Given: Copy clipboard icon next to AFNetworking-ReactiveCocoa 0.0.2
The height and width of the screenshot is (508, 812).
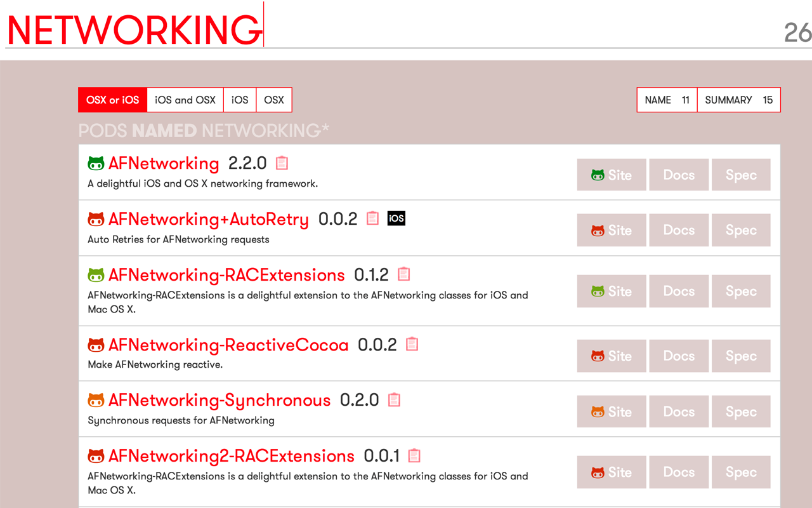Looking at the screenshot, I should [412, 344].
